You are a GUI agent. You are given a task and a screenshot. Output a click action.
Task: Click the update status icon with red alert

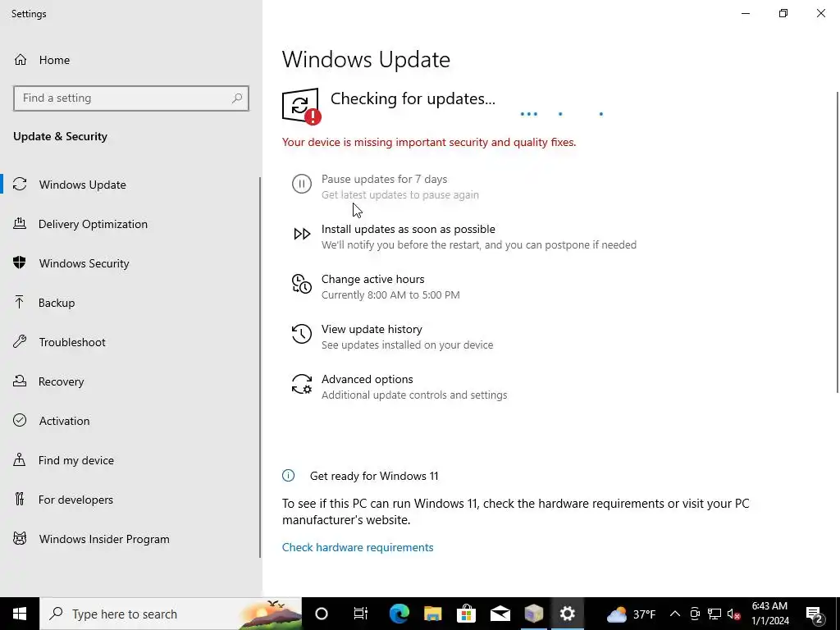tap(302, 106)
